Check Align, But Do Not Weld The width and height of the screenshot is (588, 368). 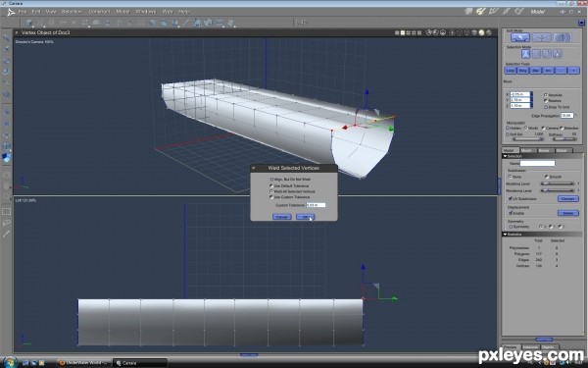tap(271, 180)
